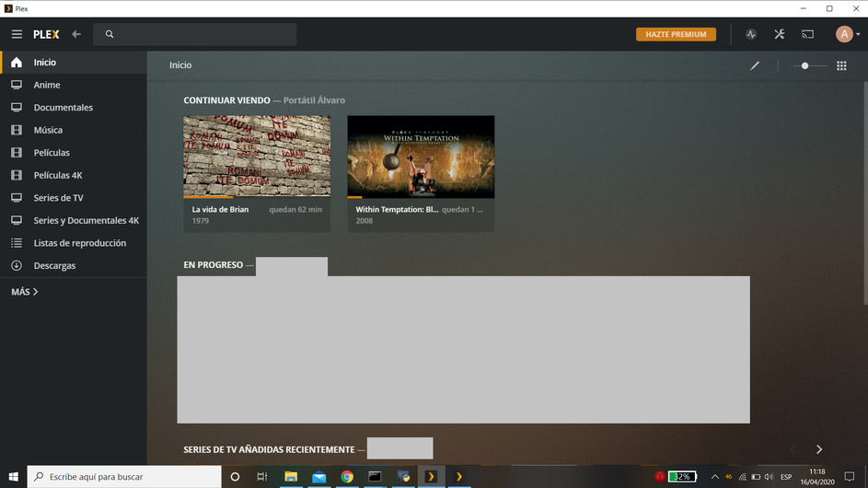This screenshot has width=868, height=488.
Task: Open Within Temptation thumbnail
Action: [x=421, y=157]
